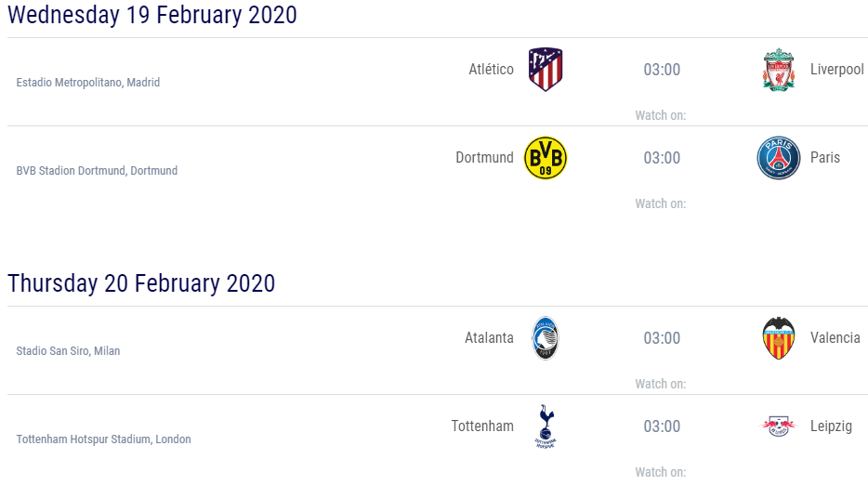Select the Tottenham team name

(482, 426)
